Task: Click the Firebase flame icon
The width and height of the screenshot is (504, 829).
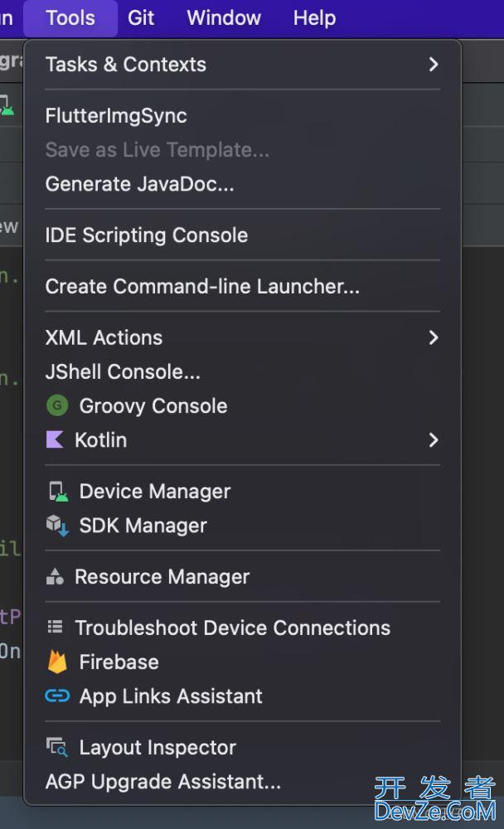Action: (x=57, y=662)
